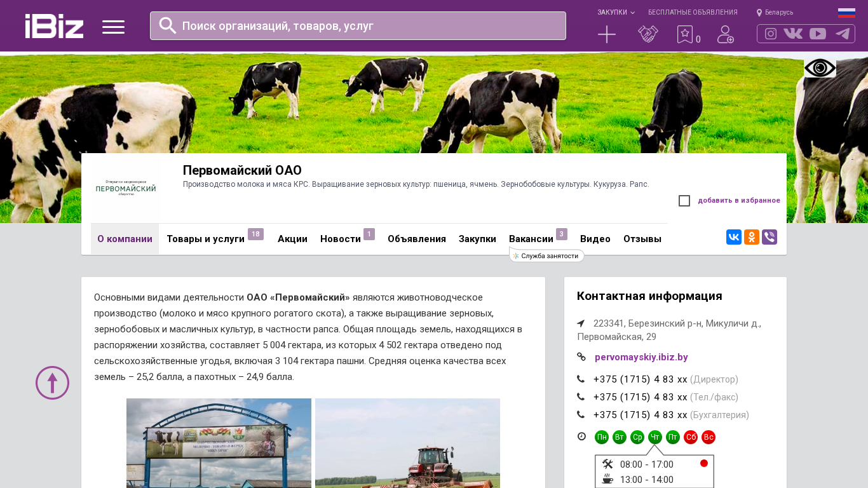Open the red tractor field photo

[407, 443]
